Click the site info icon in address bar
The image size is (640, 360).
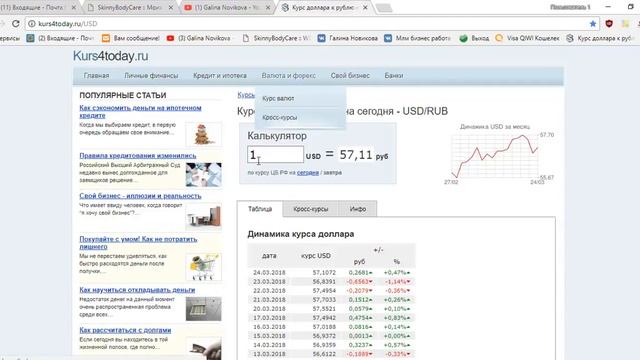pos(32,24)
